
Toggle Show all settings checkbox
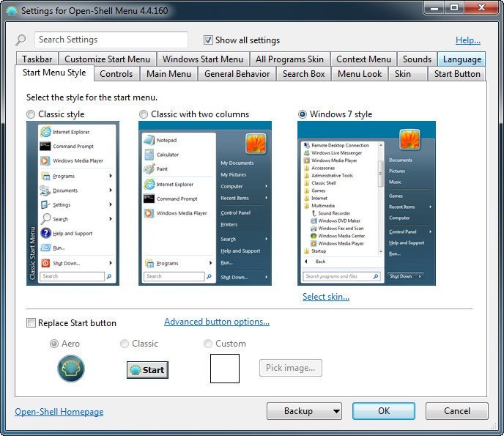[208, 40]
